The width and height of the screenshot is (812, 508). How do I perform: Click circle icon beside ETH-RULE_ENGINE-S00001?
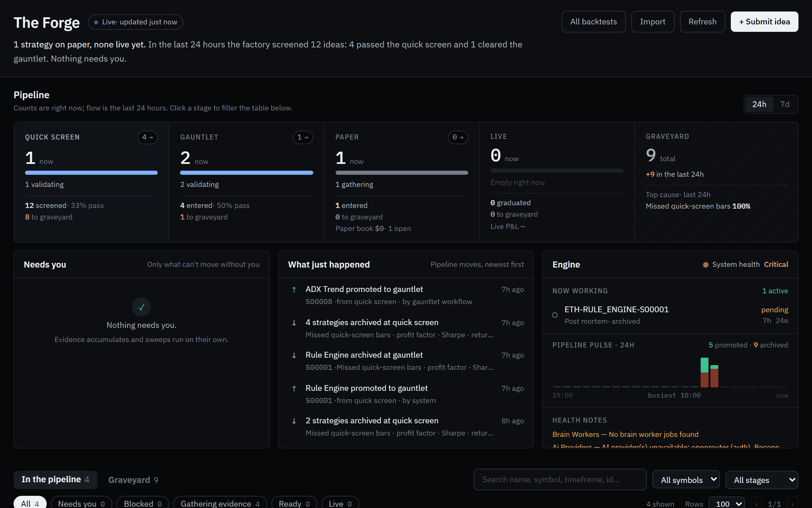(555, 315)
